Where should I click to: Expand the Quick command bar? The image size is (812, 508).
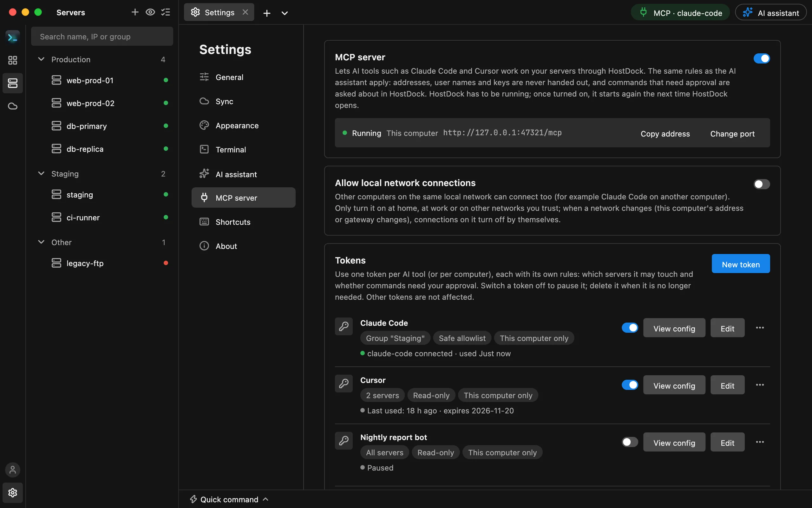230,499
